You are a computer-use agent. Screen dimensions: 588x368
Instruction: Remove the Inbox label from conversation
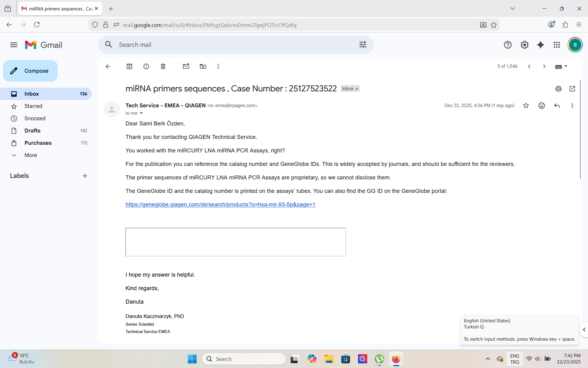click(x=357, y=89)
